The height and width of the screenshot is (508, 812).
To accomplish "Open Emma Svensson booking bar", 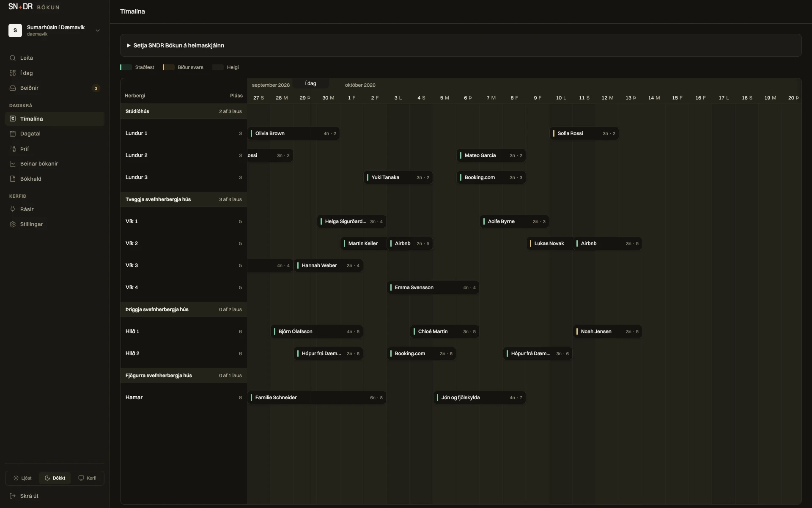I will point(433,287).
